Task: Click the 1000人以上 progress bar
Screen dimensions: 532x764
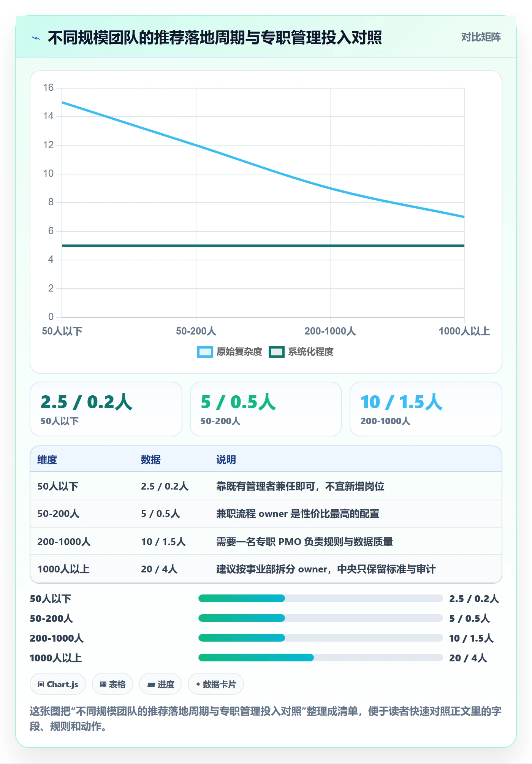Action: [x=320, y=658]
